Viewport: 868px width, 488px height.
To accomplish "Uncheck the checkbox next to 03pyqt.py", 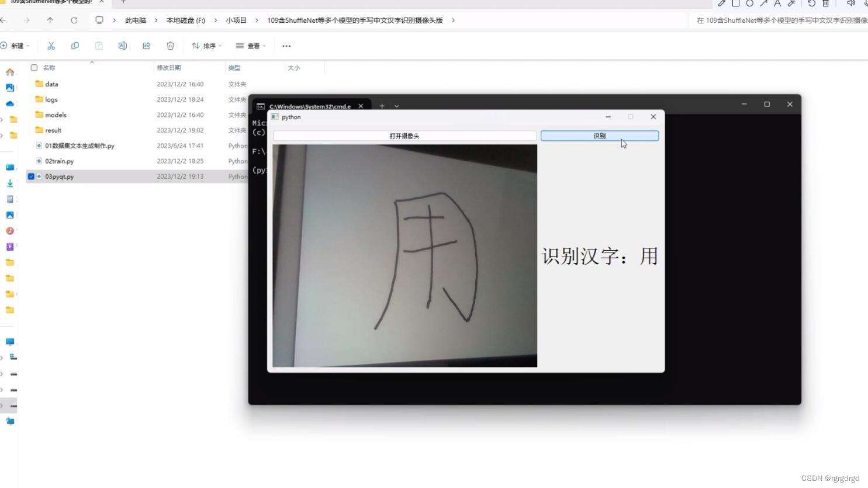I will [x=30, y=176].
